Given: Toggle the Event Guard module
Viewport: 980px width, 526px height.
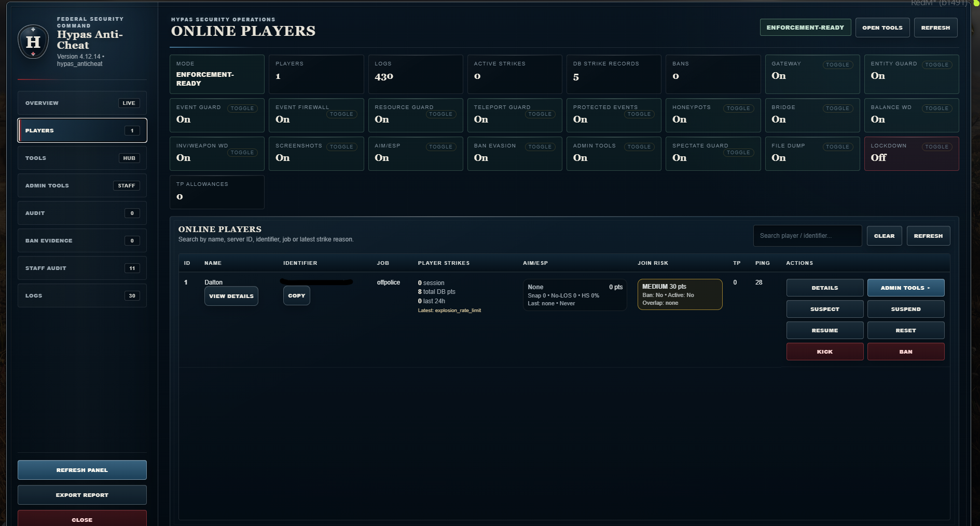Looking at the screenshot, I should tap(242, 109).
